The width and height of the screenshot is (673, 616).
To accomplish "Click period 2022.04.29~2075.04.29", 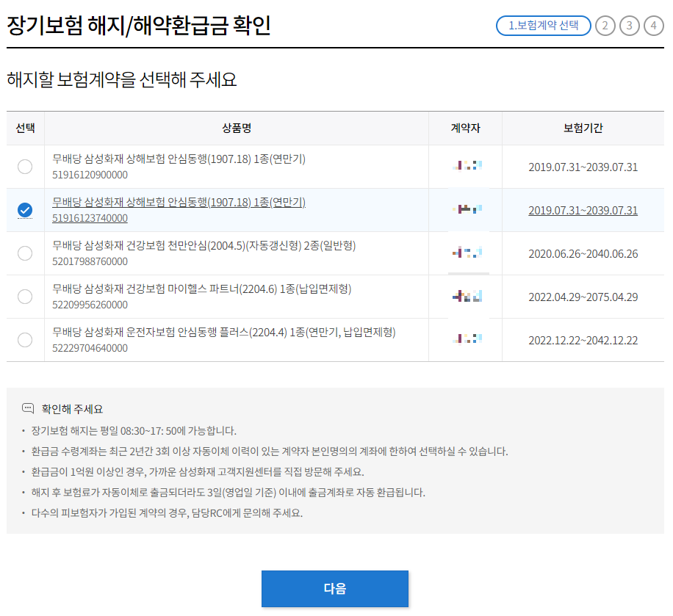I will 583,297.
